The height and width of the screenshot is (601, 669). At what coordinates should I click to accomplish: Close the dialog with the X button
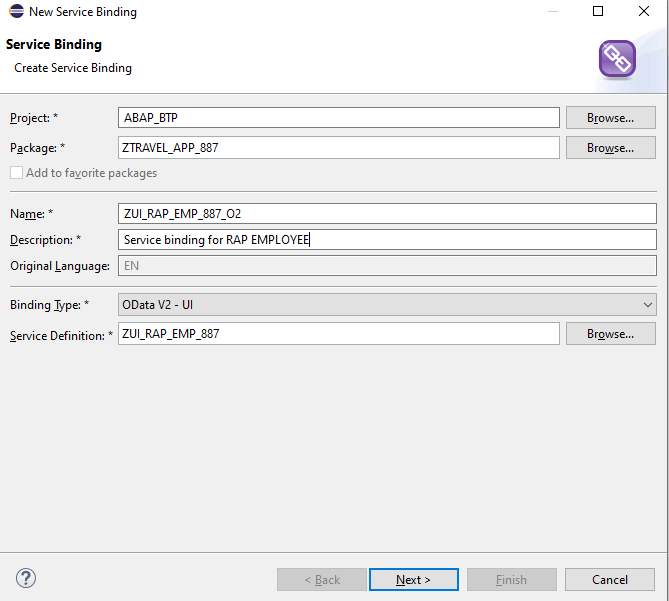pyautogui.click(x=644, y=12)
